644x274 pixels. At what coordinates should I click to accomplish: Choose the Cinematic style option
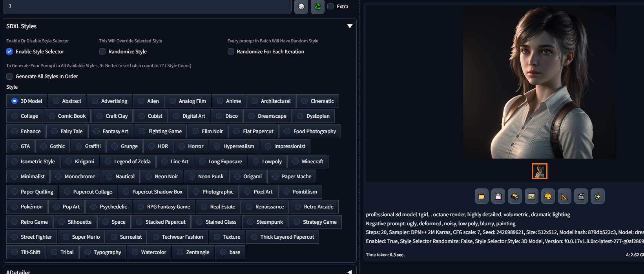(x=317, y=101)
